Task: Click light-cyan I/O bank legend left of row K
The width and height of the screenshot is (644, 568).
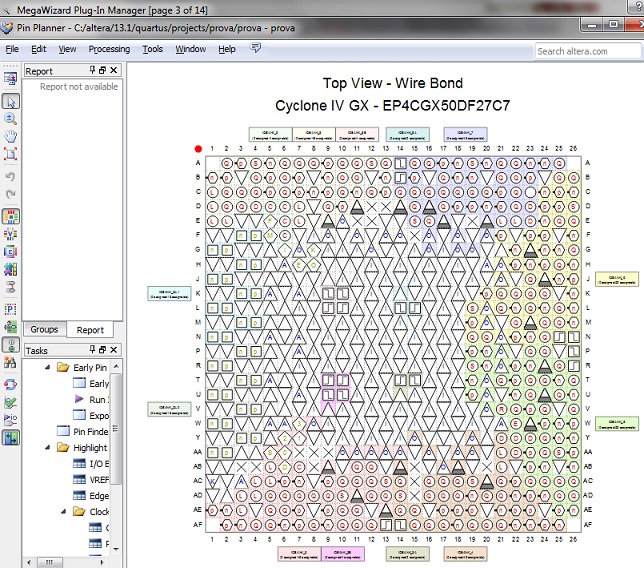Action: [x=169, y=294]
